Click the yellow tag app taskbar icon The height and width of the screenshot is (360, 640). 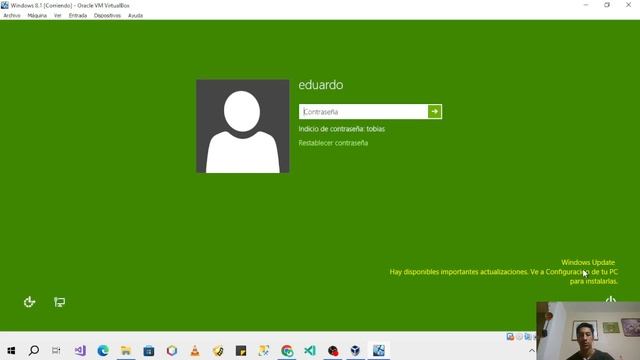pos(218,350)
